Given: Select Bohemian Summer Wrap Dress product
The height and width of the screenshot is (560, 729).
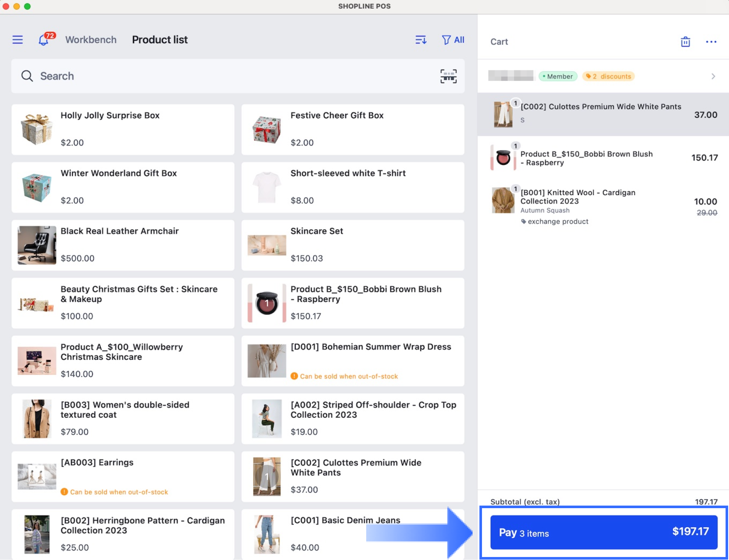Looking at the screenshot, I should (353, 361).
